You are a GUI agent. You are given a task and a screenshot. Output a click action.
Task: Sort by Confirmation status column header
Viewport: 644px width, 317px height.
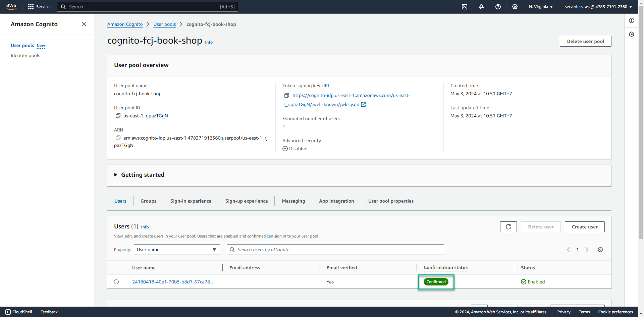pos(445,268)
